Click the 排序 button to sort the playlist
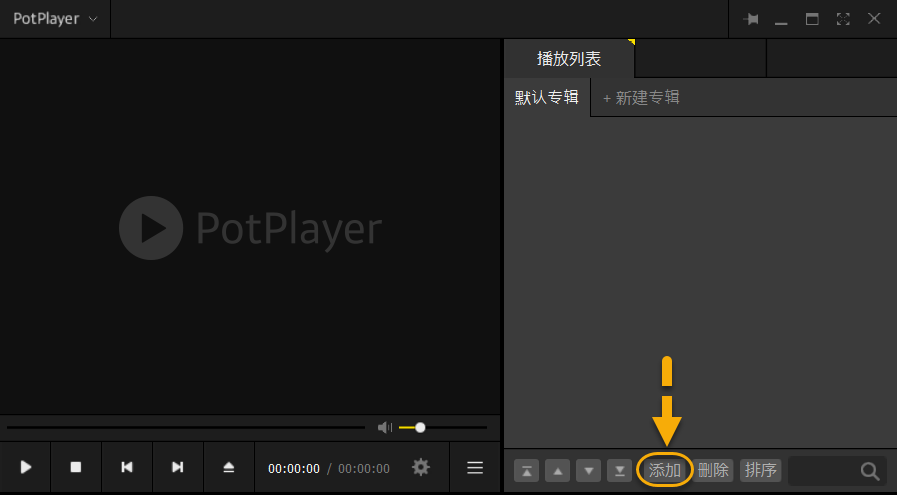The height and width of the screenshot is (495, 897). click(x=761, y=470)
